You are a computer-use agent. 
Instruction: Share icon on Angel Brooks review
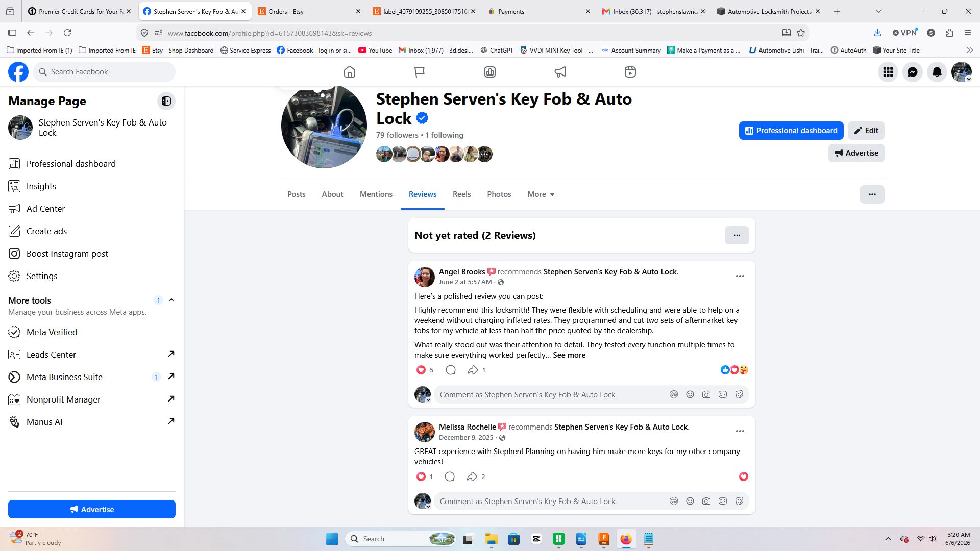(473, 370)
